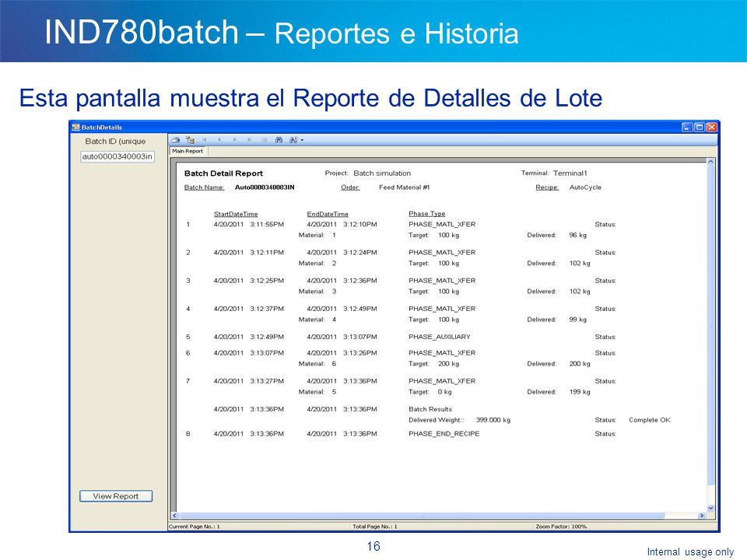Click the horizontal scrollbar right arrow
This screenshot has width=747, height=560.
[701, 516]
